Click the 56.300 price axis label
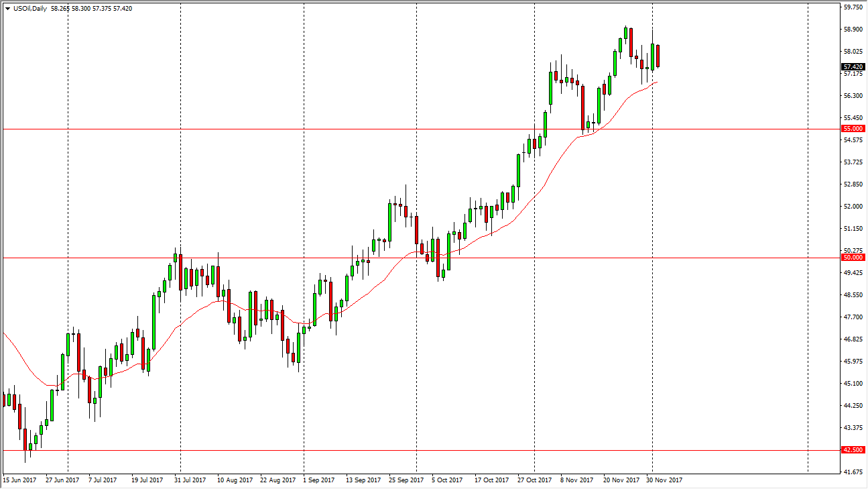The width and height of the screenshot is (868, 489). pos(853,96)
